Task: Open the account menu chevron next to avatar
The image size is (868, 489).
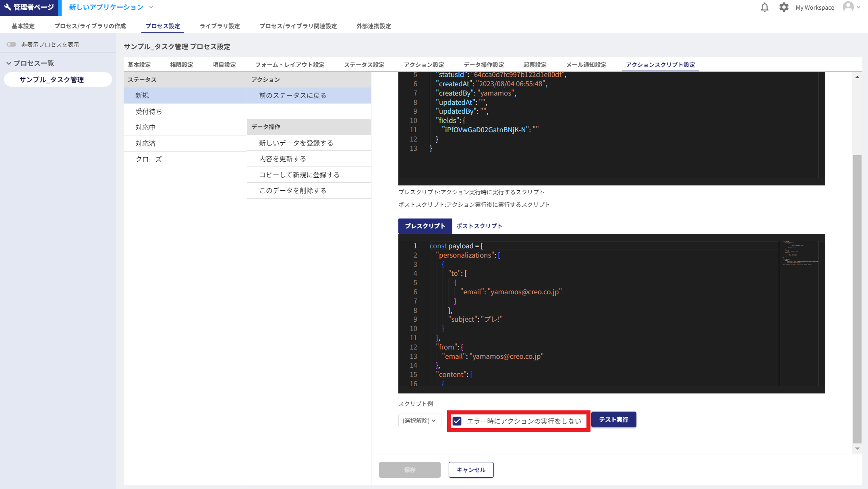Action: [859, 7]
